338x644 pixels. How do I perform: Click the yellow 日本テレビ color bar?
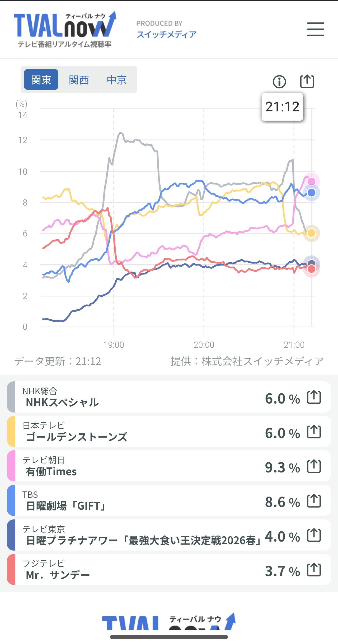[11, 432]
